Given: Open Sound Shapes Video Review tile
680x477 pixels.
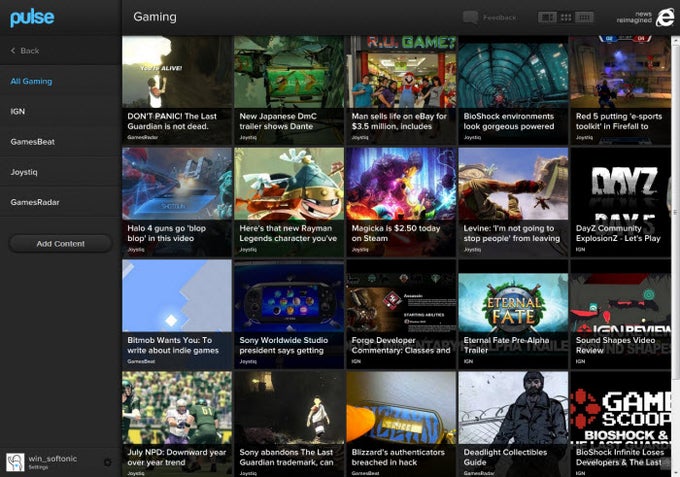Looking at the screenshot, I should pyautogui.click(x=621, y=314).
